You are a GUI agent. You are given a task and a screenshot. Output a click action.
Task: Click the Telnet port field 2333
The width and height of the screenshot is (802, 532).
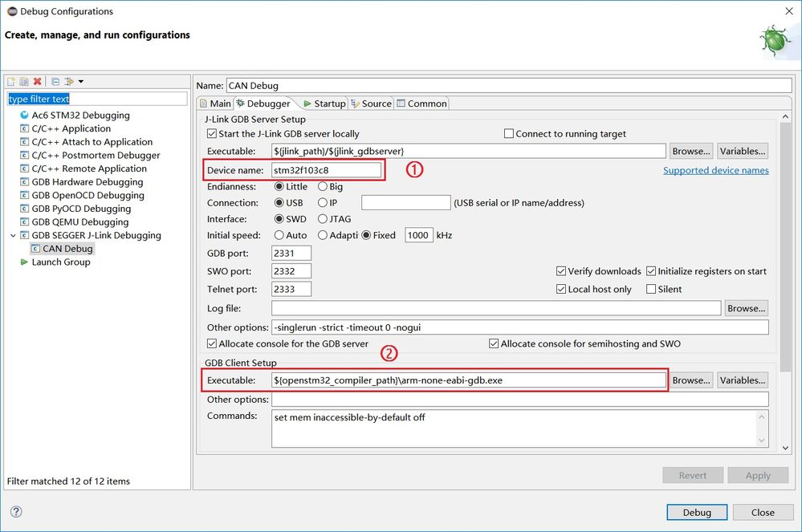tap(291, 289)
